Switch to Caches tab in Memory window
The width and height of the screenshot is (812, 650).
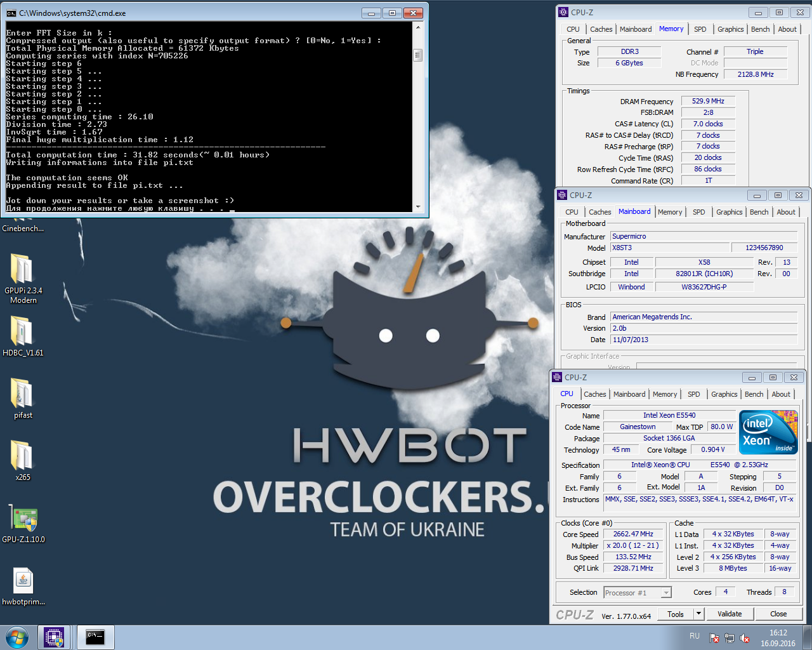(x=601, y=29)
